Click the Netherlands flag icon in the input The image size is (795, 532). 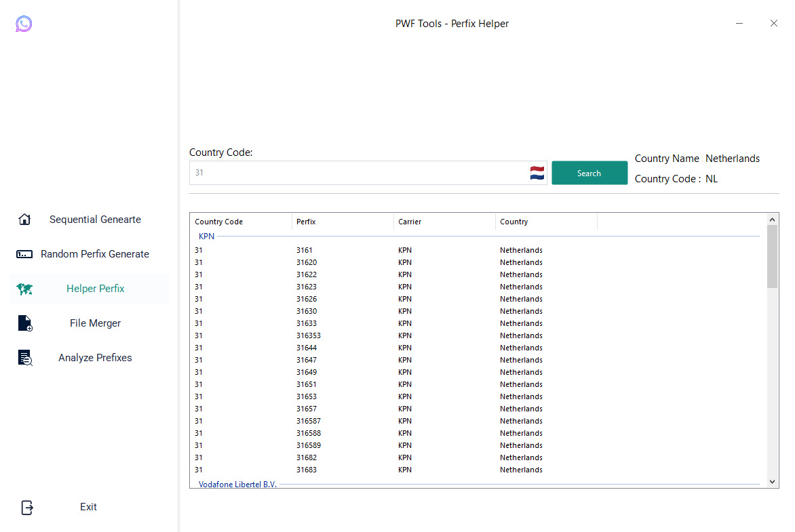tap(537, 173)
